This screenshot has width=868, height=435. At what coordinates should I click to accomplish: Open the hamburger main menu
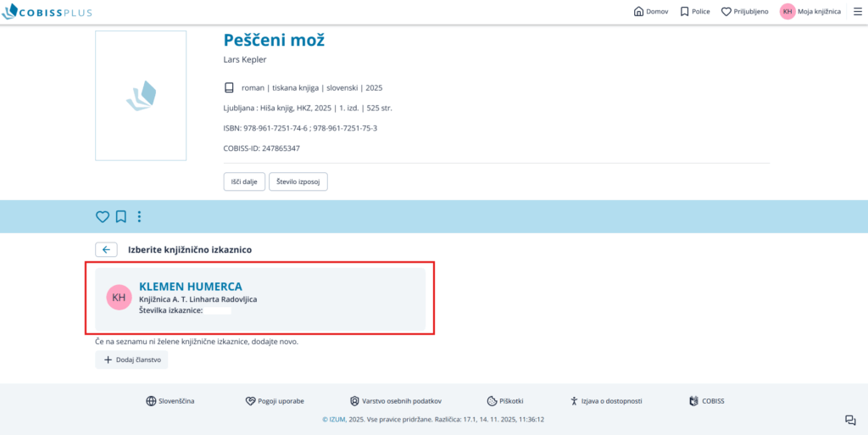[x=856, y=12]
